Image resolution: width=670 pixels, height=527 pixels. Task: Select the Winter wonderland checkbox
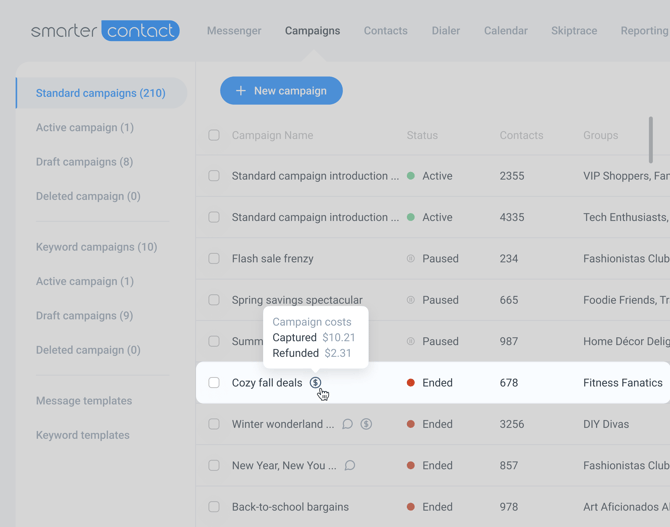pyautogui.click(x=214, y=424)
